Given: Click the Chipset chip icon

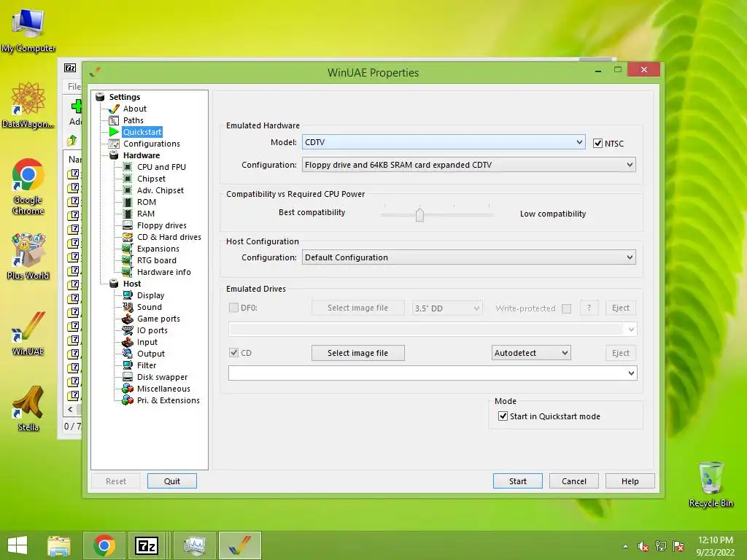Looking at the screenshot, I should [128, 179].
